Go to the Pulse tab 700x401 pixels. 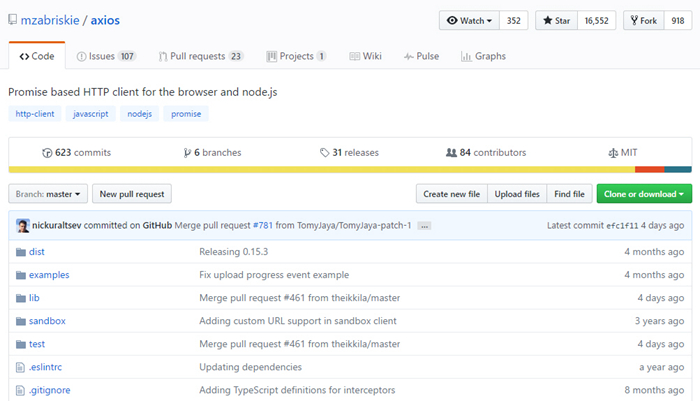(x=421, y=56)
